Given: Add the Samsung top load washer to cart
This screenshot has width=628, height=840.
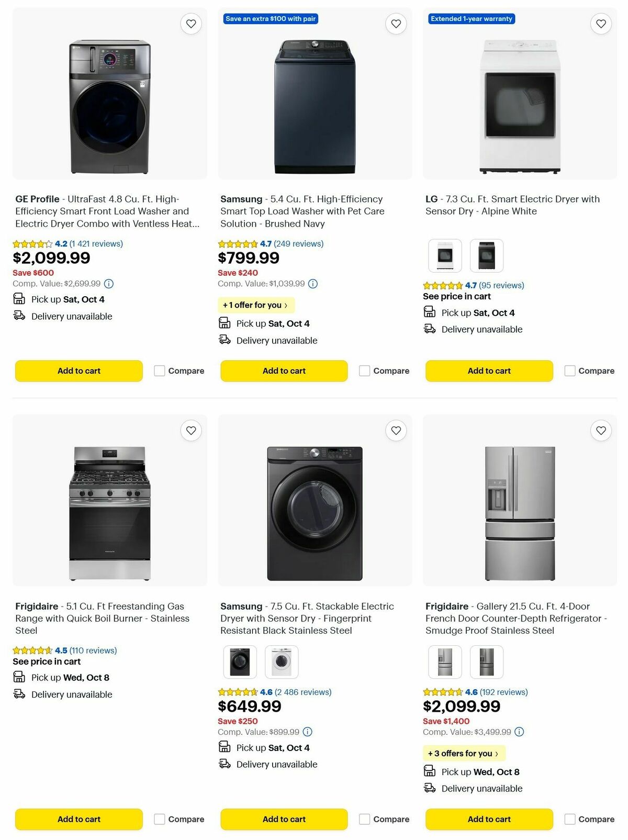Looking at the screenshot, I should click(x=284, y=371).
